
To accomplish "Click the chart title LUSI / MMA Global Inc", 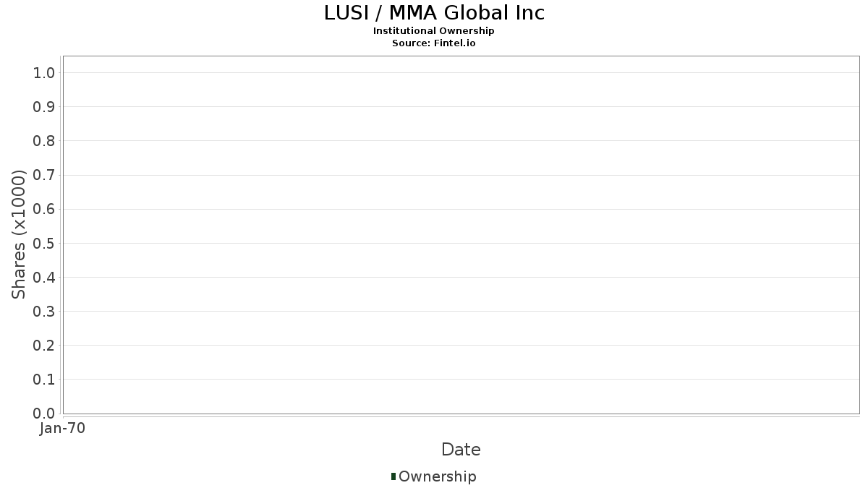I will [x=434, y=12].
